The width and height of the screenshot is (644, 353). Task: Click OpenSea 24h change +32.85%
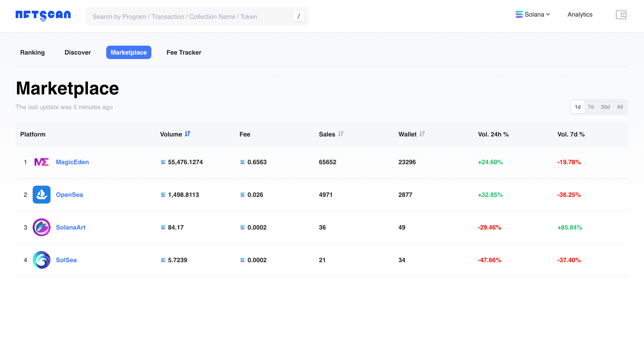(490, 195)
